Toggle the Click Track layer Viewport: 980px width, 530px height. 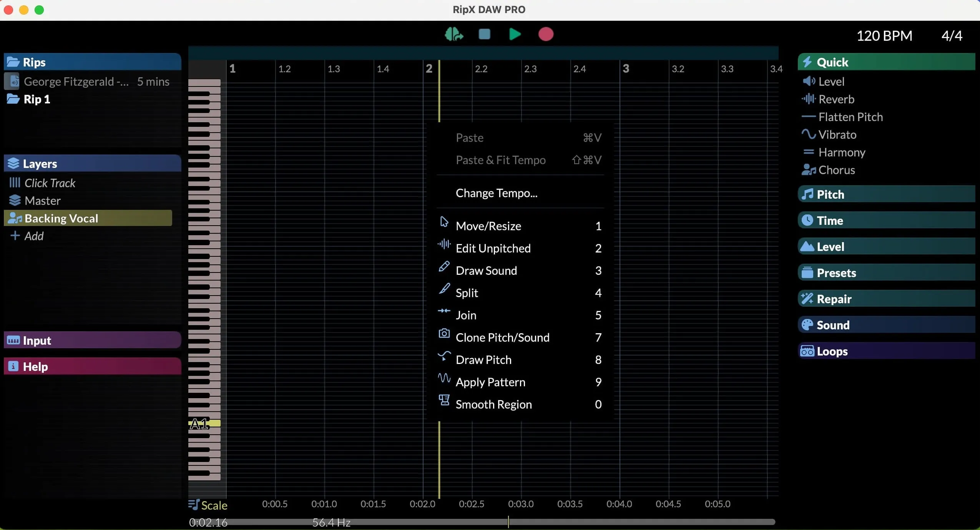(50, 183)
